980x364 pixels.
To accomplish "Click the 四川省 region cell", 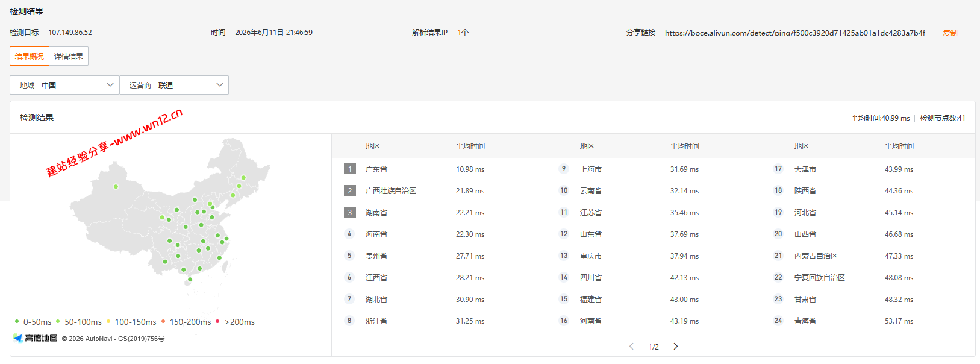I will click(x=591, y=278).
